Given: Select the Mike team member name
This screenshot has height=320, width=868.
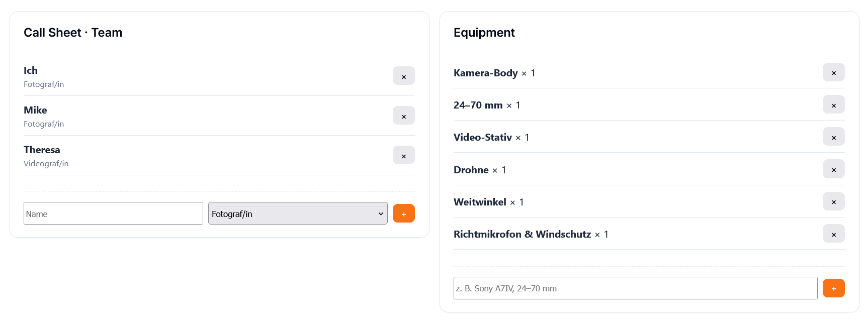Looking at the screenshot, I should 35,110.
